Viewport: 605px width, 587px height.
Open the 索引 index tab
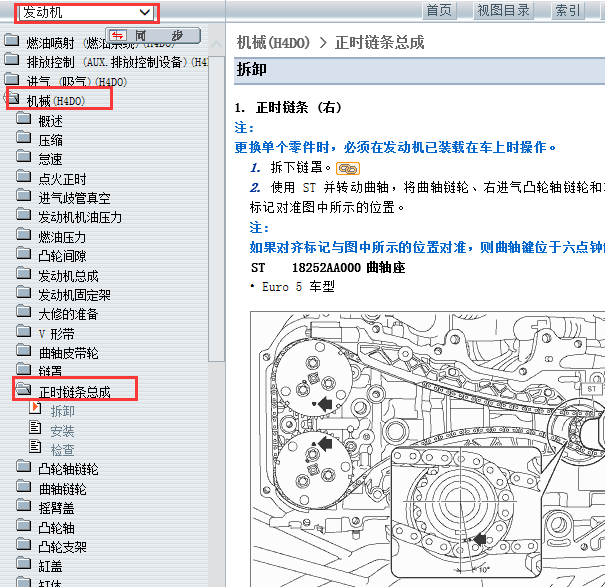568,10
